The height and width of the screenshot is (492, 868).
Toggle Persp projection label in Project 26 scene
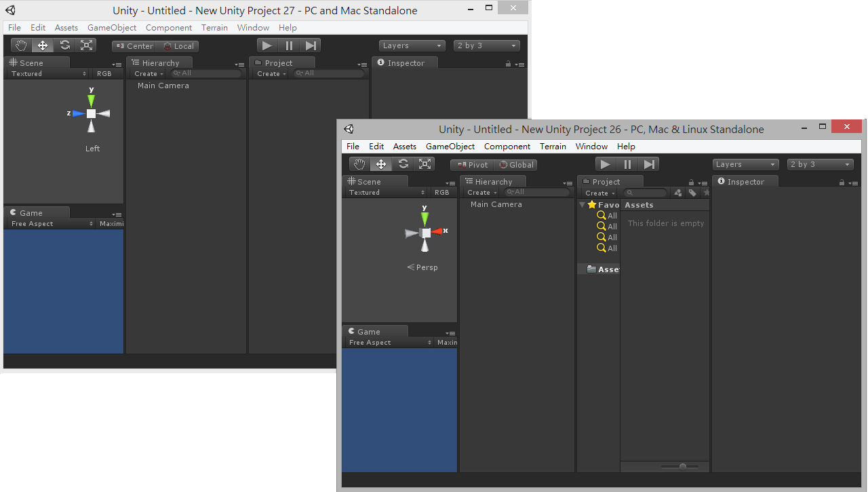tap(422, 267)
